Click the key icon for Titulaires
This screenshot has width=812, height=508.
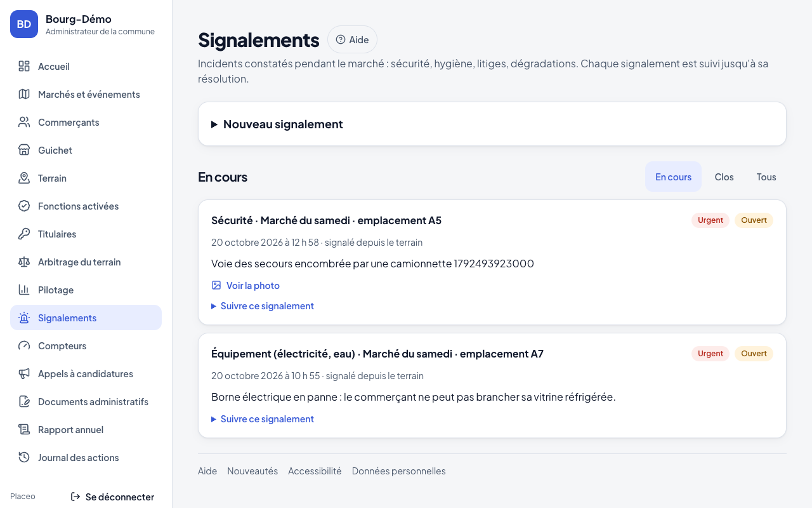click(x=24, y=234)
